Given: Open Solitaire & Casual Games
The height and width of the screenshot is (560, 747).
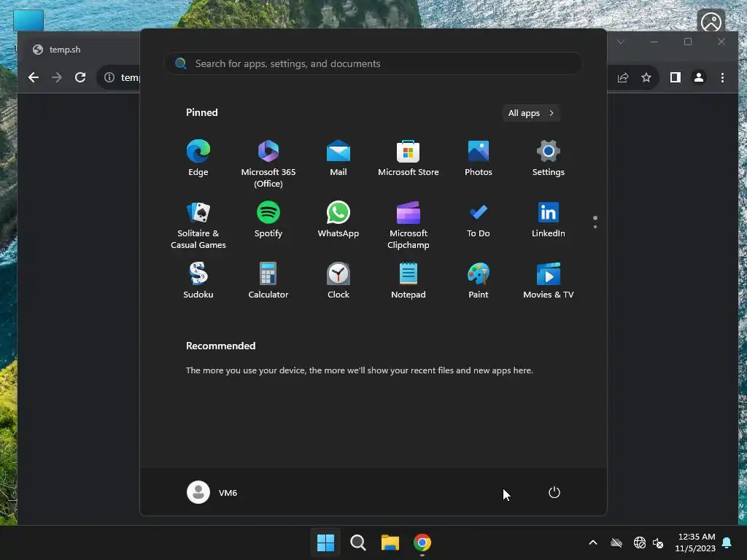Looking at the screenshot, I should click(198, 225).
